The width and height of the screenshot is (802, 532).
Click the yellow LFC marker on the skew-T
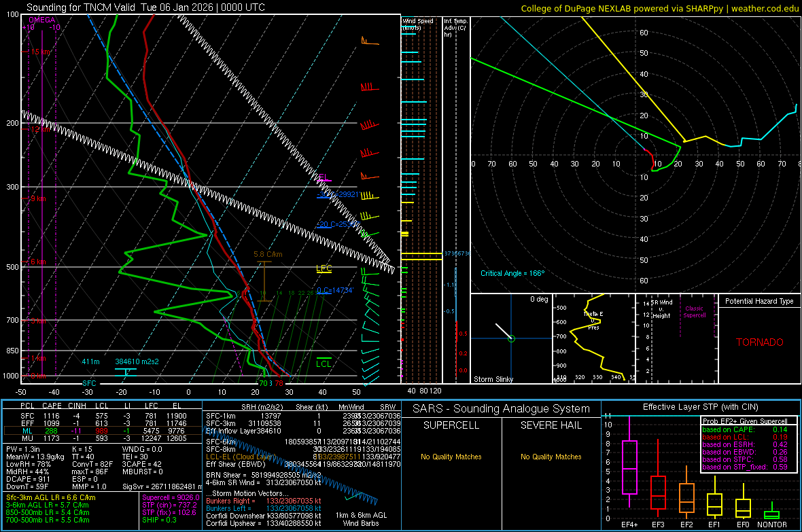click(324, 268)
